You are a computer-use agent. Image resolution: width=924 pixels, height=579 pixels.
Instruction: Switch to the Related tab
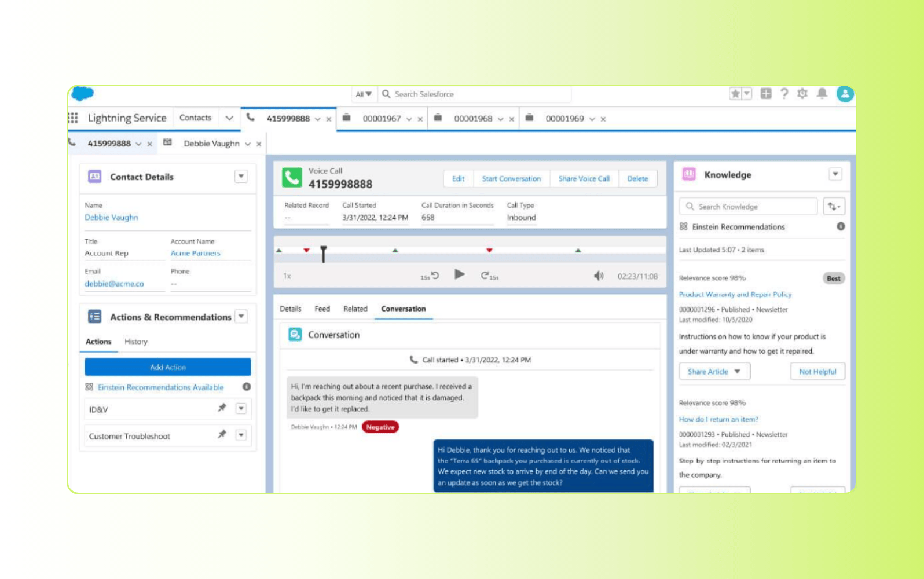point(355,309)
